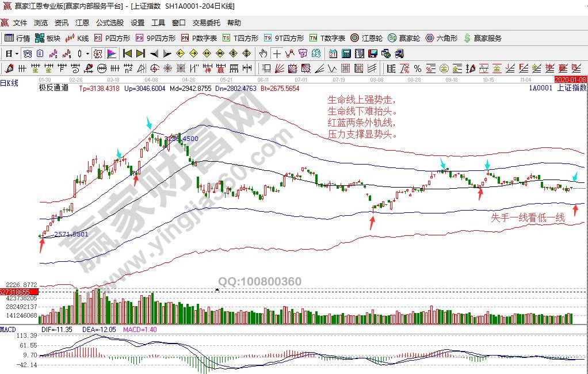This screenshot has width=588, height=374.
Task: Click the MACD indicator label
Action: coord(8,329)
